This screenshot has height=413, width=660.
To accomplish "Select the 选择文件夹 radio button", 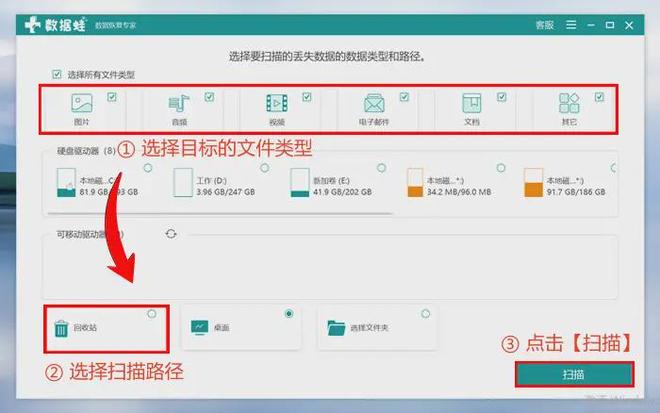I will (x=426, y=314).
